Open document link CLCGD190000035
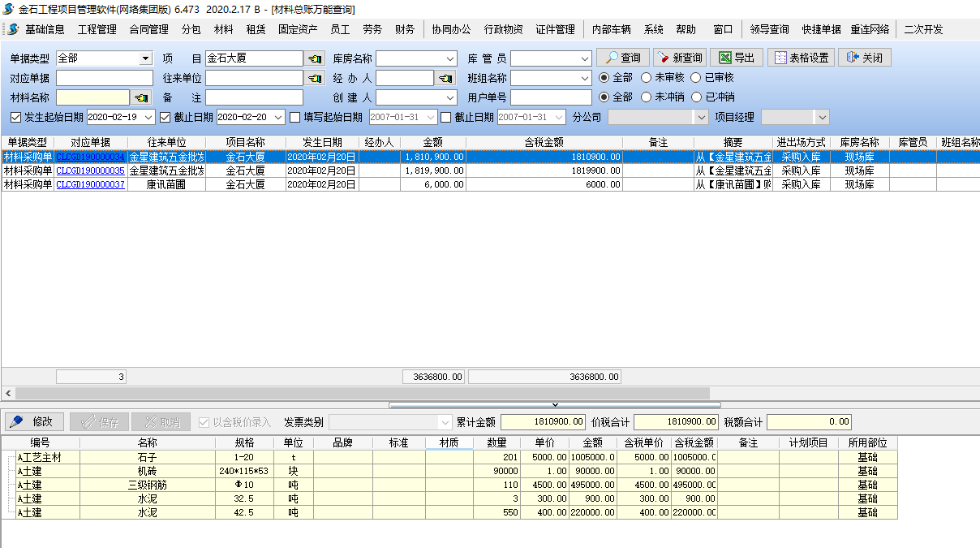The height and width of the screenshot is (548, 980). [90, 170]
